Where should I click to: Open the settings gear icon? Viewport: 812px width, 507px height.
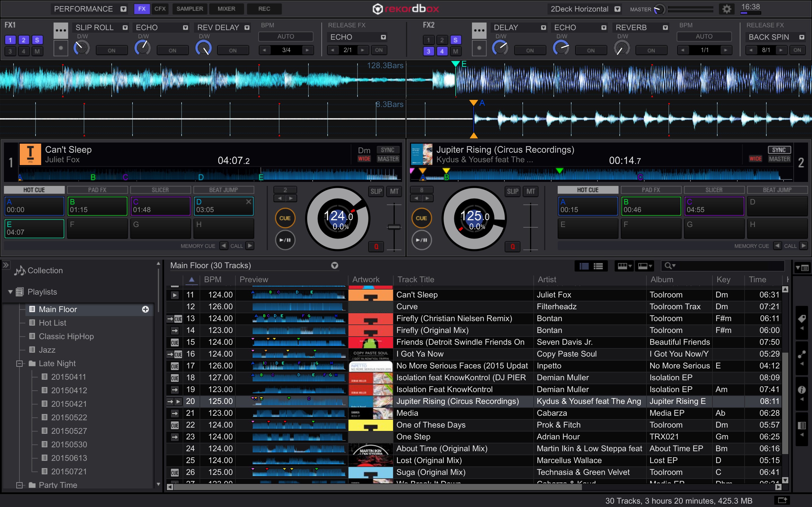tap(727, 9)
